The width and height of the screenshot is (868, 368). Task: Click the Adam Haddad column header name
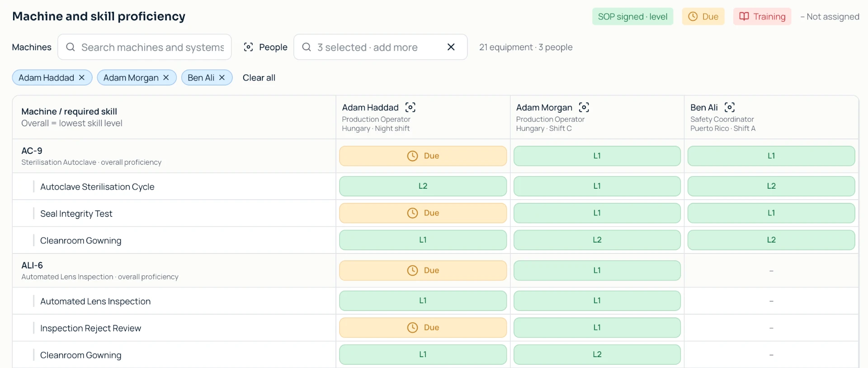(370, 107)
